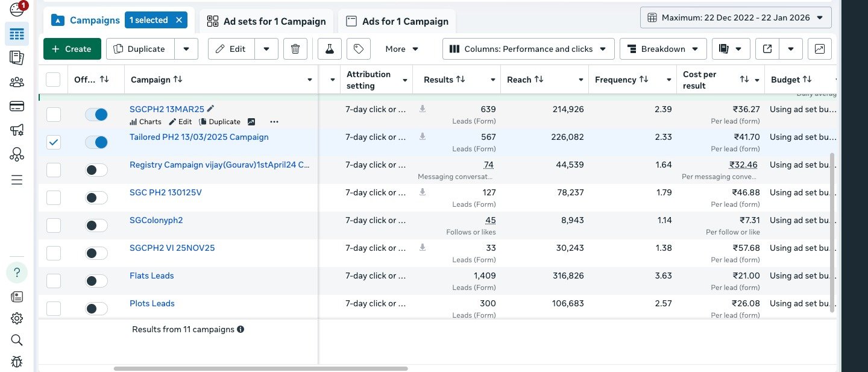Switch to Ad sets for 1 Campaign tab
Viewport: 868px width, 372px height.
point(266,21)
